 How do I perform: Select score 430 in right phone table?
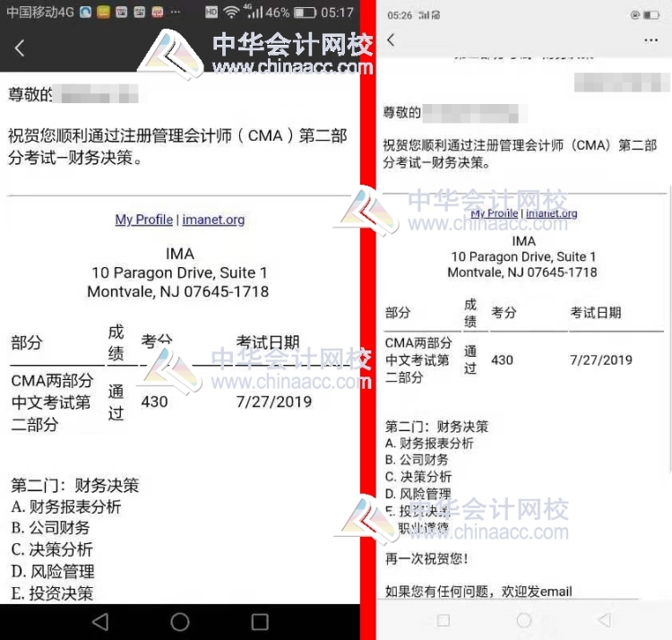click(502, 359)
